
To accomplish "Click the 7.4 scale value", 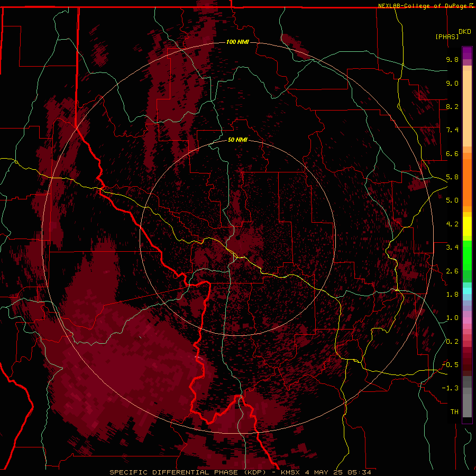I will (452, 130).
